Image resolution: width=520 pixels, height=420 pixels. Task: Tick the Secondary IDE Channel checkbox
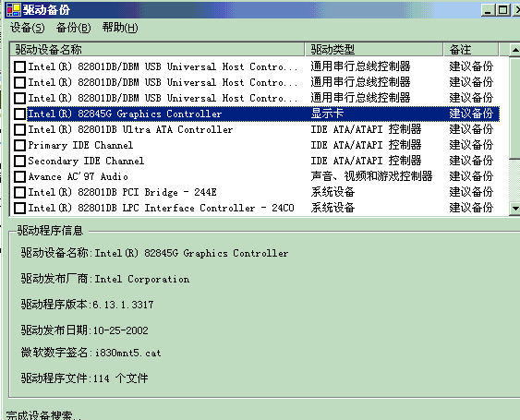tap(20, 162)
